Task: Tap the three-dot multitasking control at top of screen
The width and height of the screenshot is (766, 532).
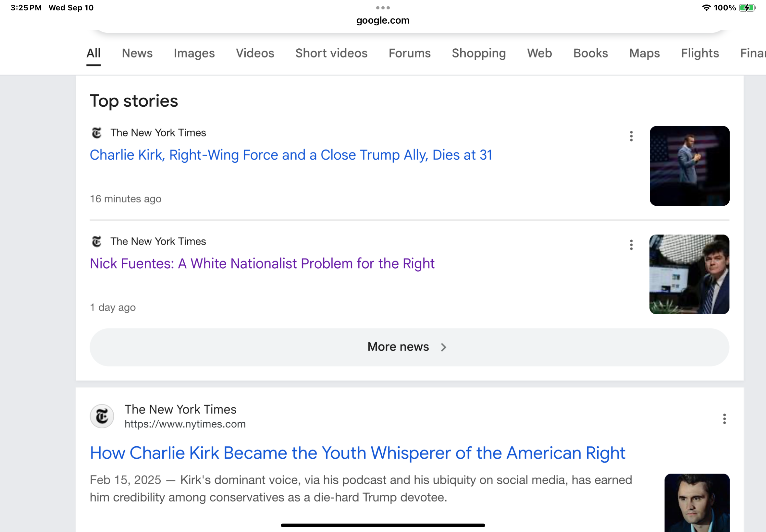Action: tap(383, 7)
